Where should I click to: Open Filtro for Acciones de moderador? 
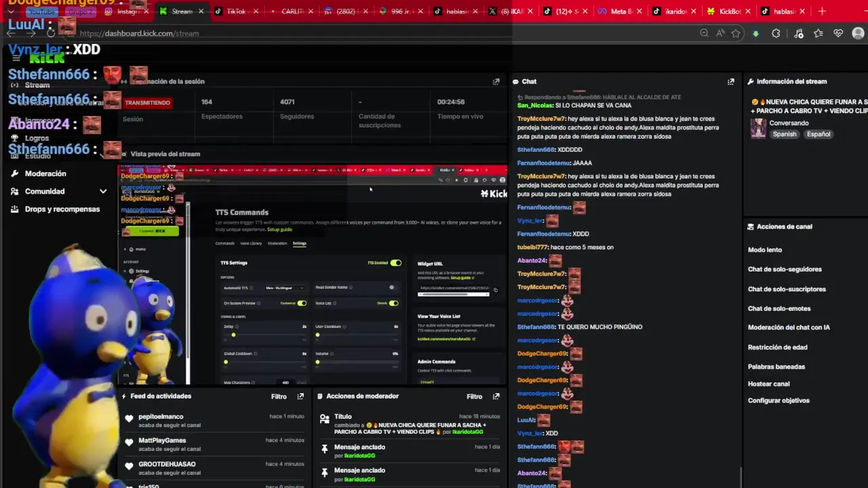point(474,396)
